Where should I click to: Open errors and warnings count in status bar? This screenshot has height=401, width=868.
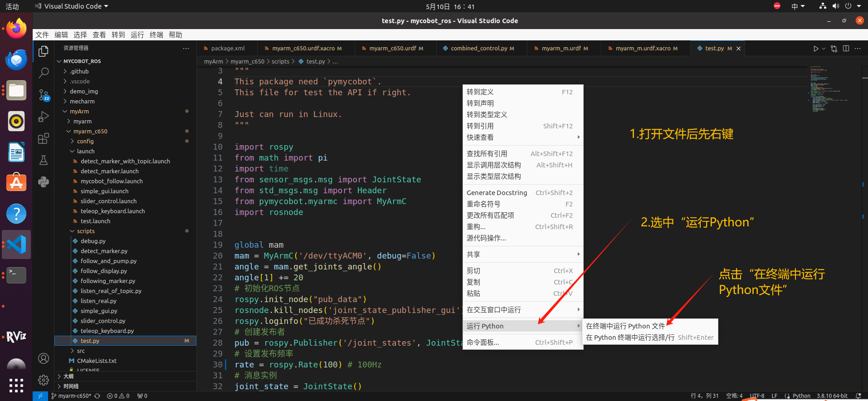[x=118, y=396]
